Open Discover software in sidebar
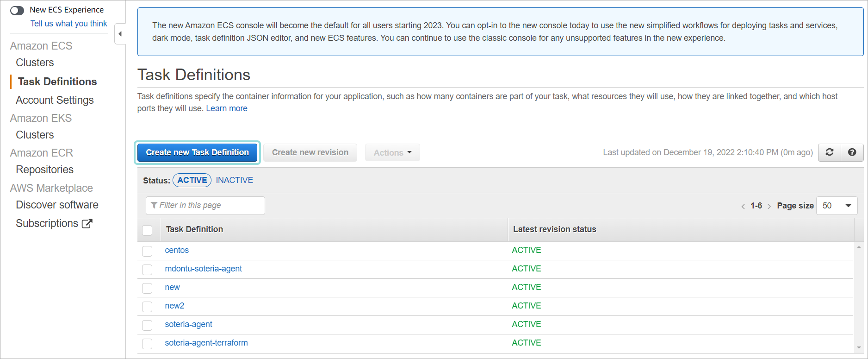Screen dimensions: 868x359 (x=57, y=205)
